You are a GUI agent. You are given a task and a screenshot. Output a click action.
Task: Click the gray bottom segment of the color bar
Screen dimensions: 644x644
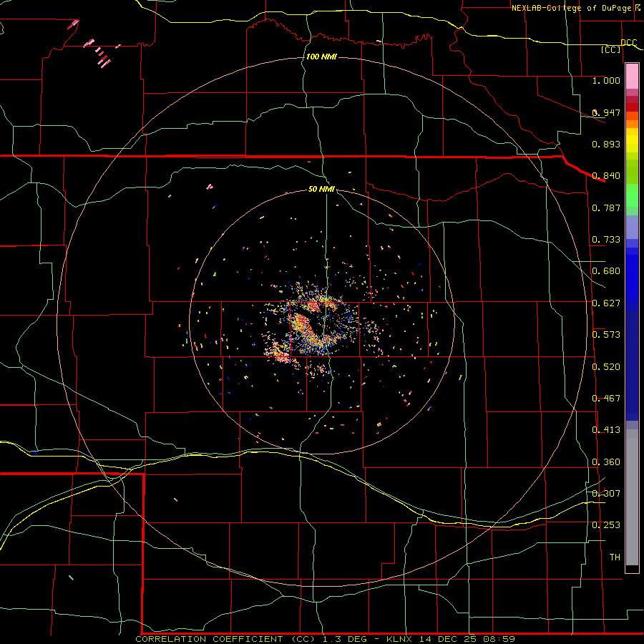click(632, 497)
